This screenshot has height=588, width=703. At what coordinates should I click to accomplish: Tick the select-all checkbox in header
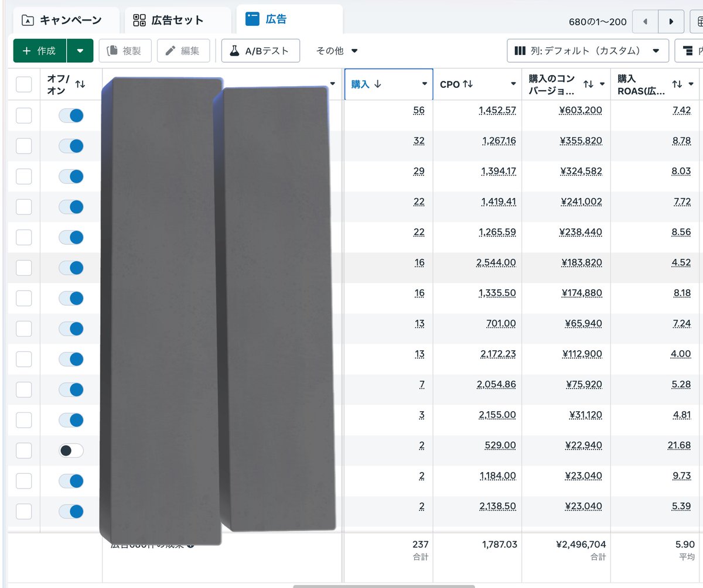(23, 84)
